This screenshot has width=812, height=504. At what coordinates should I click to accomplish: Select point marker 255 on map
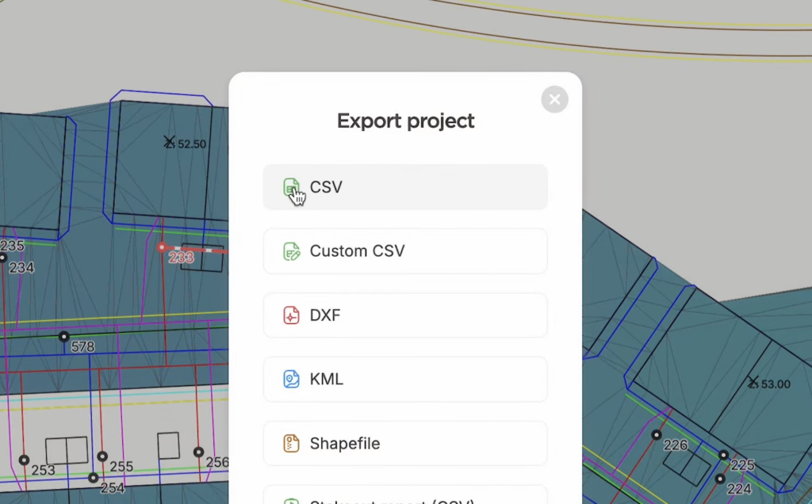[x=102, y=456]
